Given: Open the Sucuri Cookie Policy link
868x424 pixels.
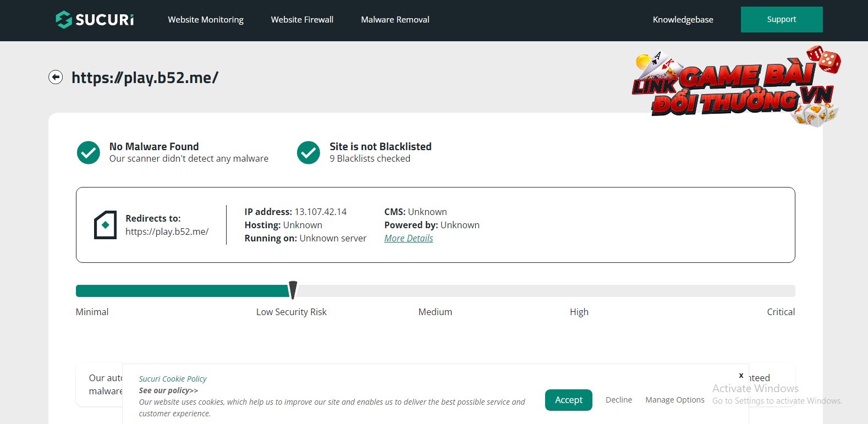Looking at the screenshot, I should pyautogui.click(x=173, y=379).
